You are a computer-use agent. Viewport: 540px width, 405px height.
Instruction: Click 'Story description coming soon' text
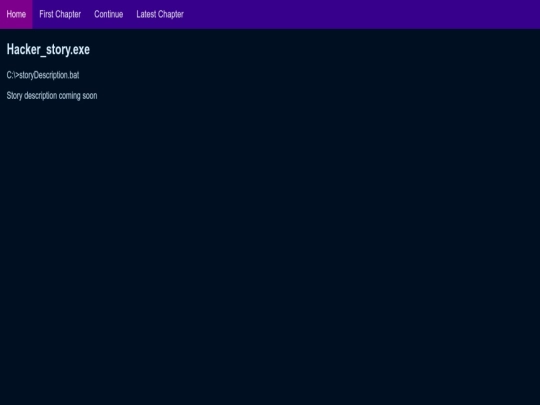tap(52, 96)
